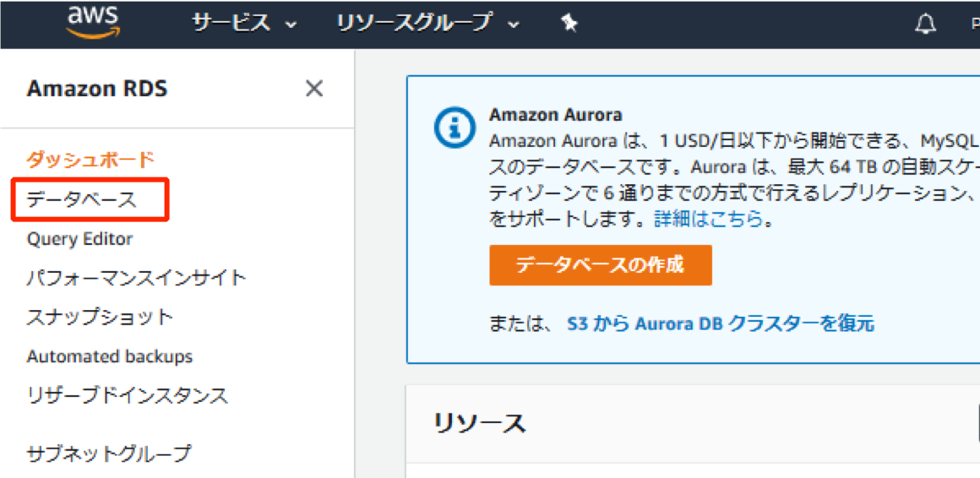Screen dimensions: 980x478
Task: Click the Amazon Aurora info icon
Action: tap(450, 128)
